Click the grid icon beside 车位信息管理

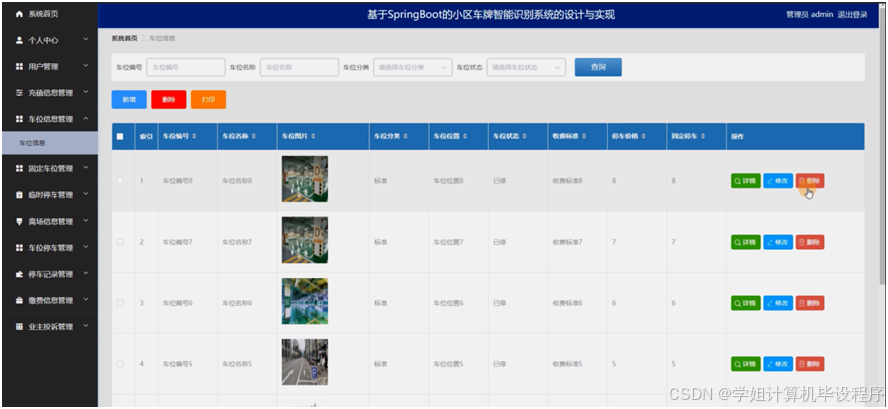coord(19,119)
